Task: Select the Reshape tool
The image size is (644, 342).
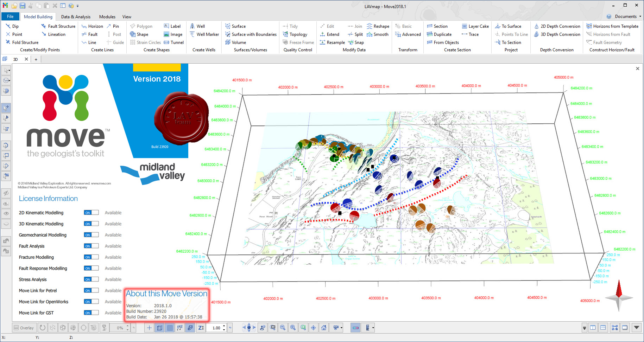Action: coord(378,26)
